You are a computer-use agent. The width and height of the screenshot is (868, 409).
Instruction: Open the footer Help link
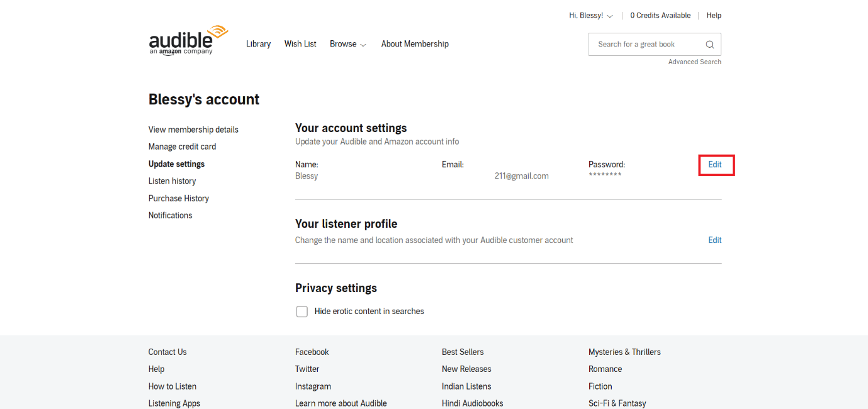pyautogui.click(x=156, y=369)
